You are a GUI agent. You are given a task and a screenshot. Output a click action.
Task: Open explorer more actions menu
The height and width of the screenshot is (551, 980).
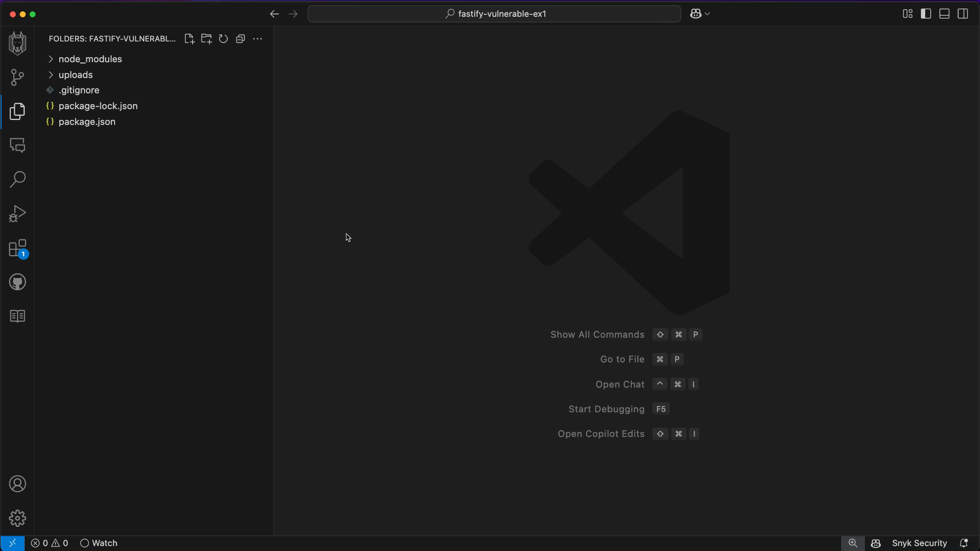[x=257, y=39]
